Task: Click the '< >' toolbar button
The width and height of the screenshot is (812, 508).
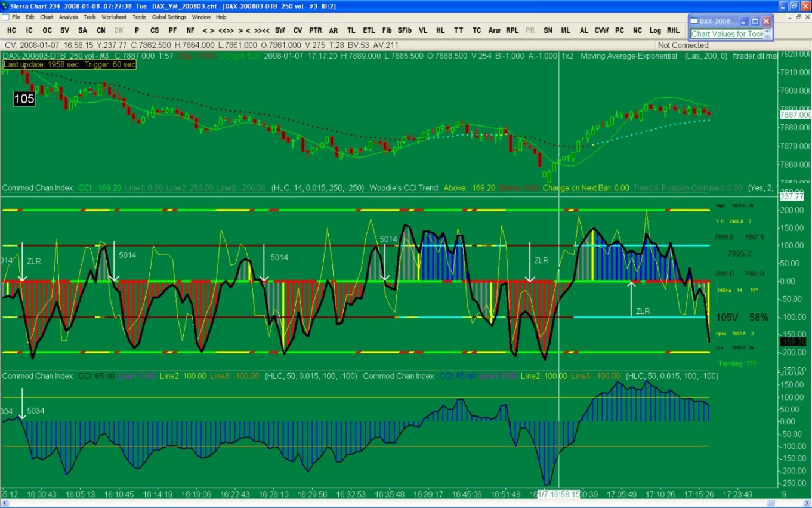Action: 208,30
